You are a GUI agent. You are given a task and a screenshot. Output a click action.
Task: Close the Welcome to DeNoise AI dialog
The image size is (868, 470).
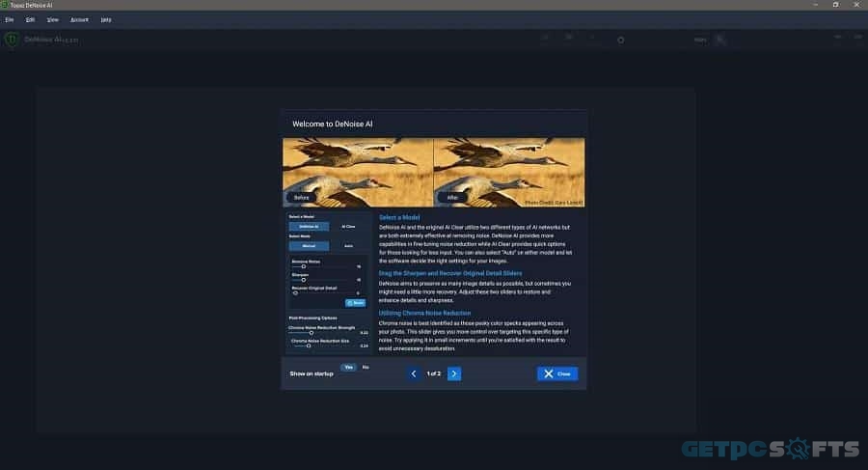click(557, 373)
